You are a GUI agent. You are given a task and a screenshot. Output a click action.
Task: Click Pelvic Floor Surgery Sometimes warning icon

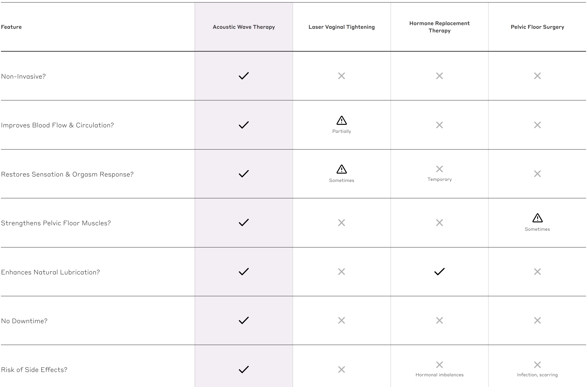537,218
